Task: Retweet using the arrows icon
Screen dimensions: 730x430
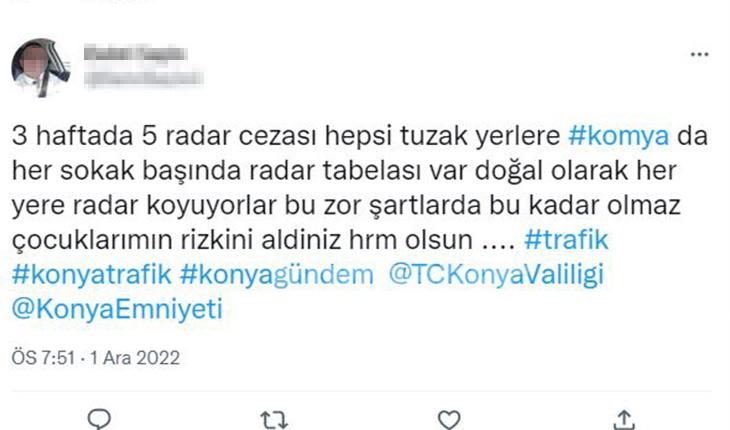Action: 274,420
